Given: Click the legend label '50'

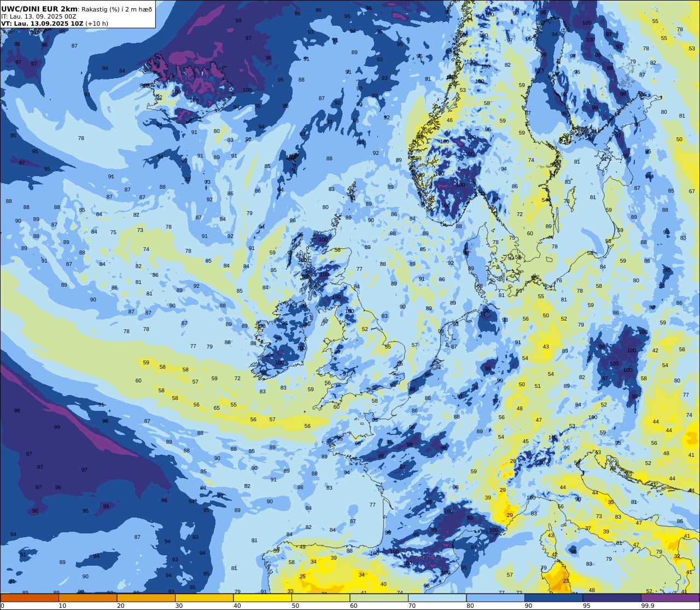Looking at the screenshot, I should click(x=295, y=606).
